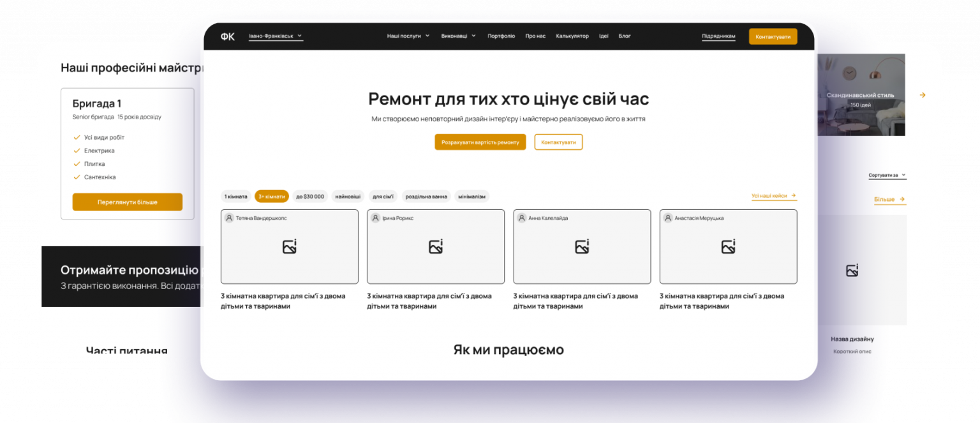The width and height of the screenshot is (980, 423).
Task: Click the ФК logo in header
Action: point(228,36)
